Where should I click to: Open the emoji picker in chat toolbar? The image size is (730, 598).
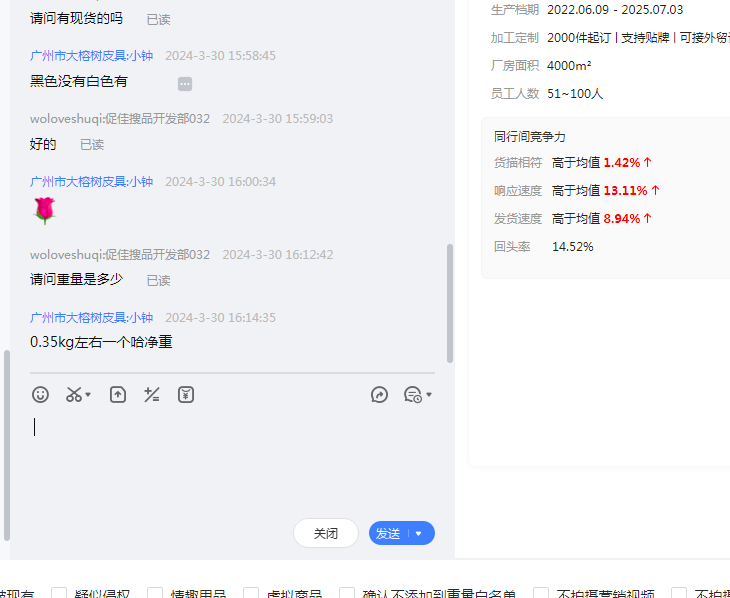(x=40, y=395)
